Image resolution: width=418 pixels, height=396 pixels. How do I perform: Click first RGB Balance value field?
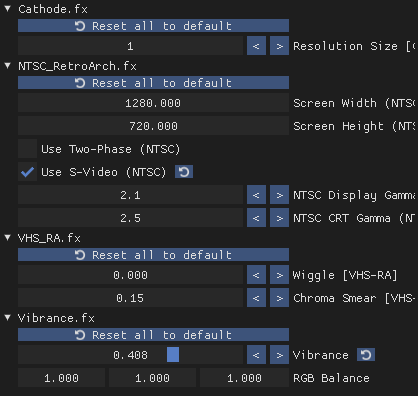62,378
